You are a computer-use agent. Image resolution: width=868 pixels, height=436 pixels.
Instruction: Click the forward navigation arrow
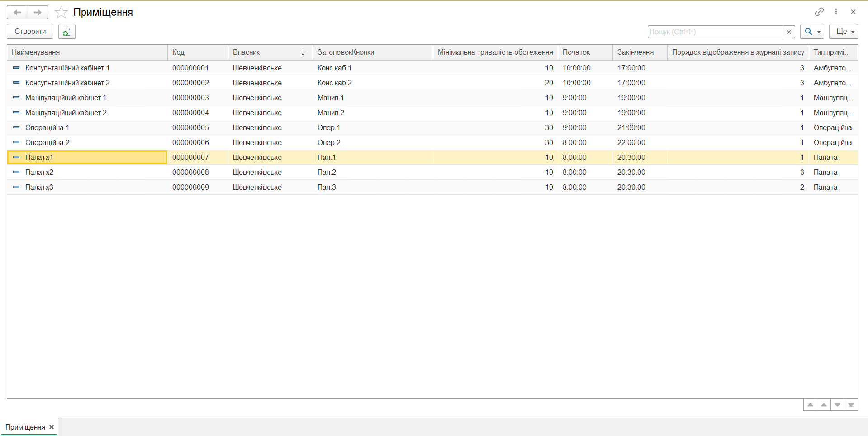coord(38,12)
